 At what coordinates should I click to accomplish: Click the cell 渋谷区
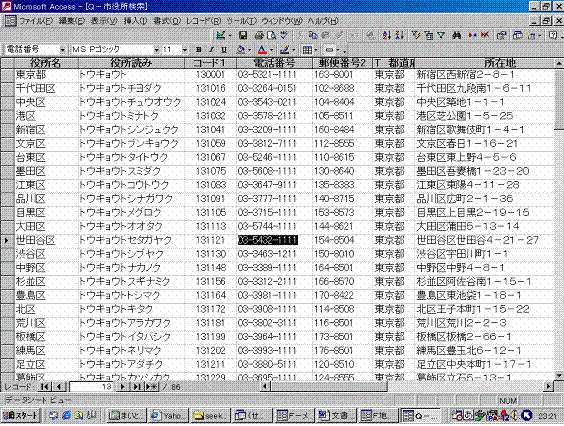[46, 254]
